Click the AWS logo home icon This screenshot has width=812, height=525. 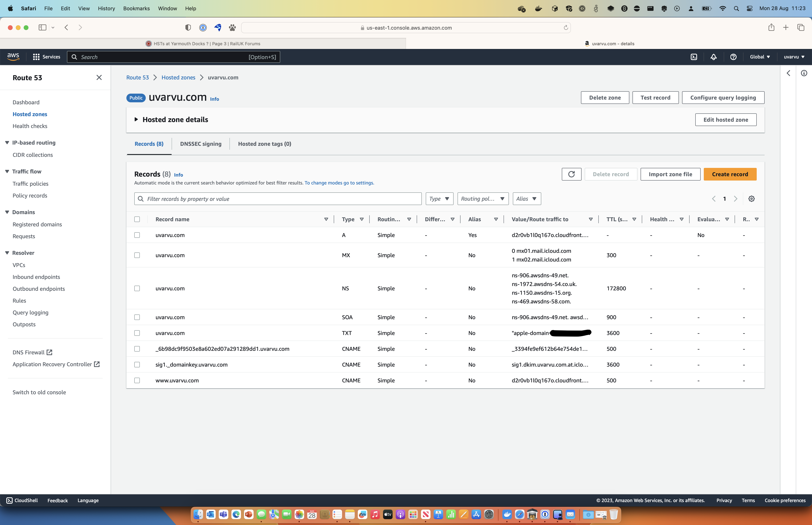(x=13, y=57)
